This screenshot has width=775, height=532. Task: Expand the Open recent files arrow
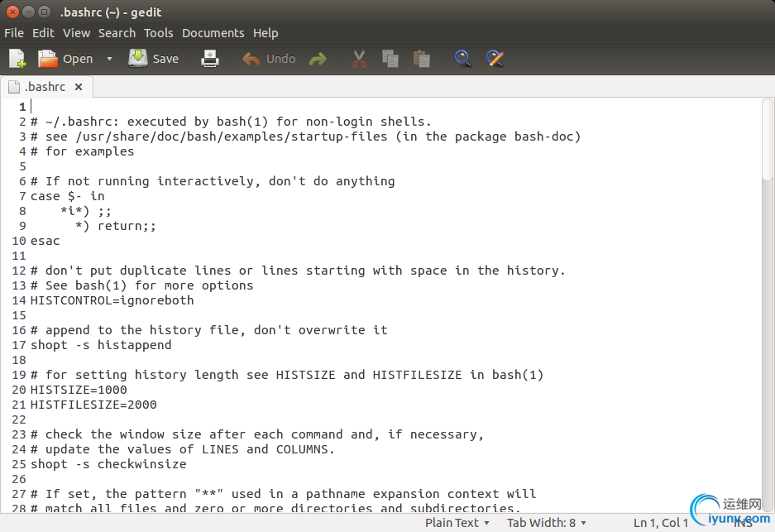click(109, 59)
